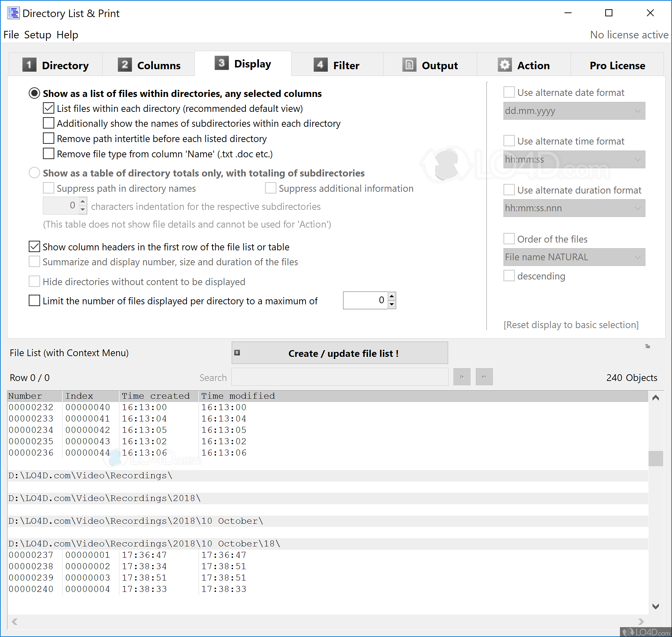Viewport: 672px width, 637px height.
Task: Click the number 3 icon on Display tab
Action: pos(221,63)
